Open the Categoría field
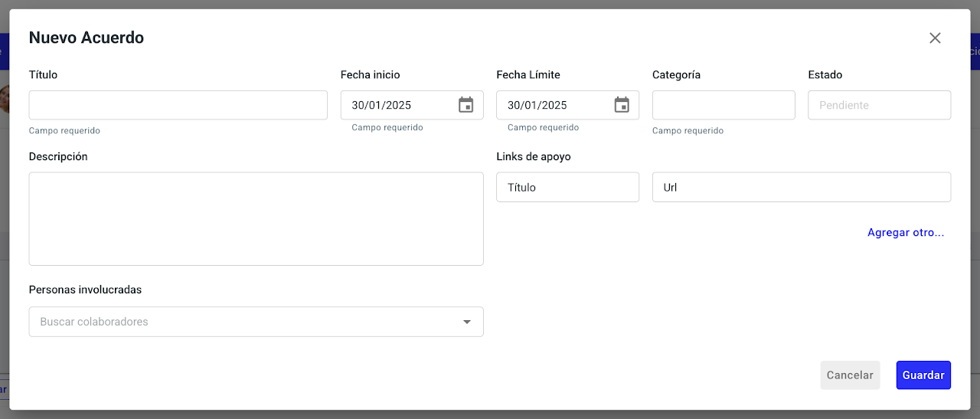The image size is (980, 419). click(724, 105)
